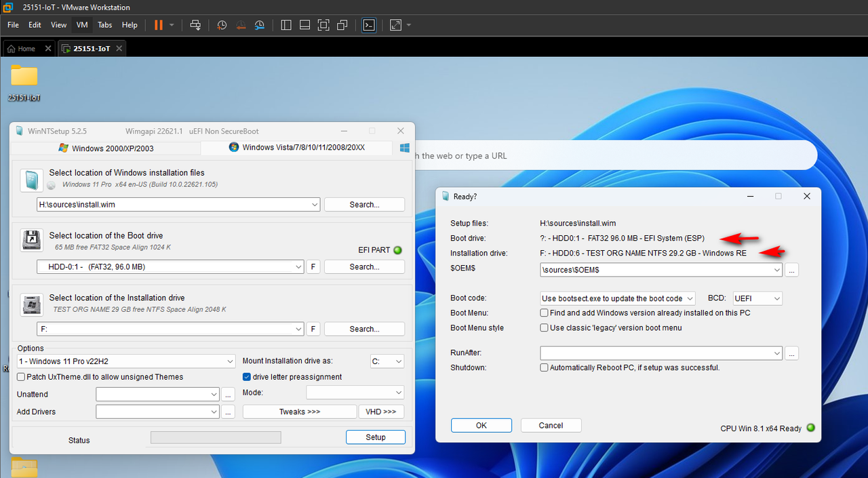Click Search for boot drive

coord(364,267)
